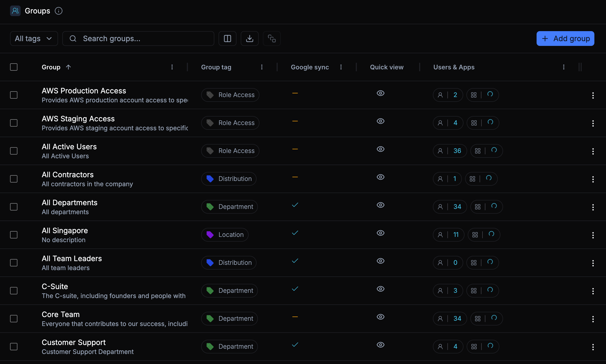
Task: Open quick view eye for Customer Support
Action: click(380, 345)
